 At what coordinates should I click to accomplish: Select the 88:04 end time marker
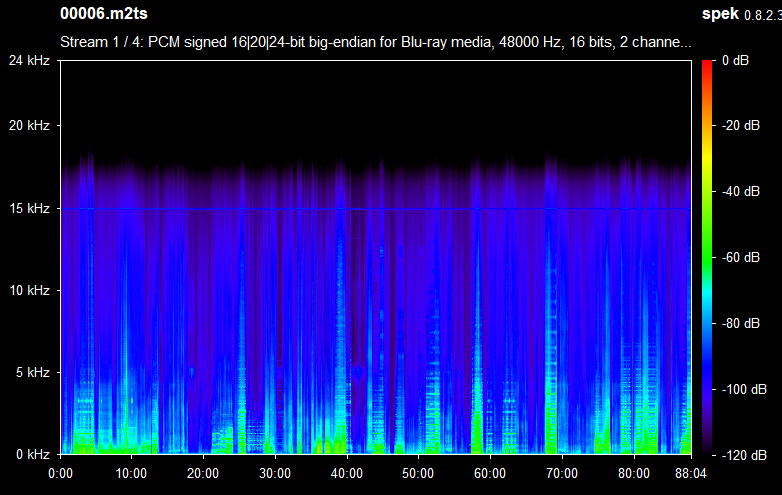click(x=690, y=473)
